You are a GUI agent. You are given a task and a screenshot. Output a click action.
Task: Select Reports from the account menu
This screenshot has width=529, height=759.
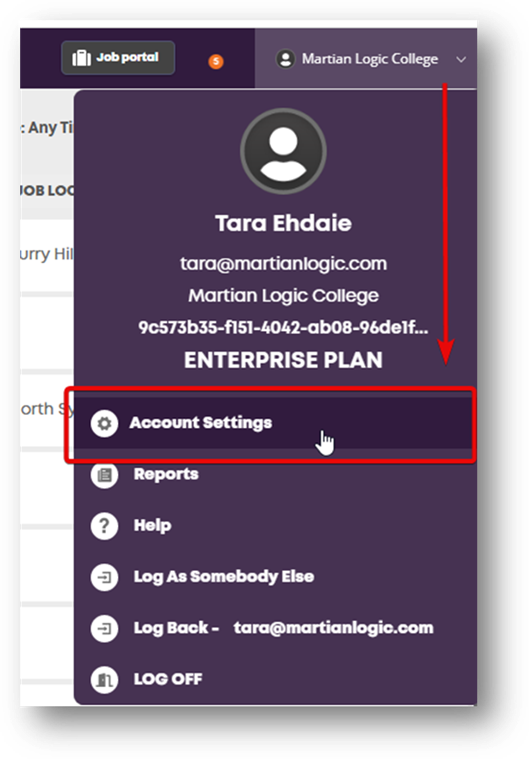(x=166, y=474)
